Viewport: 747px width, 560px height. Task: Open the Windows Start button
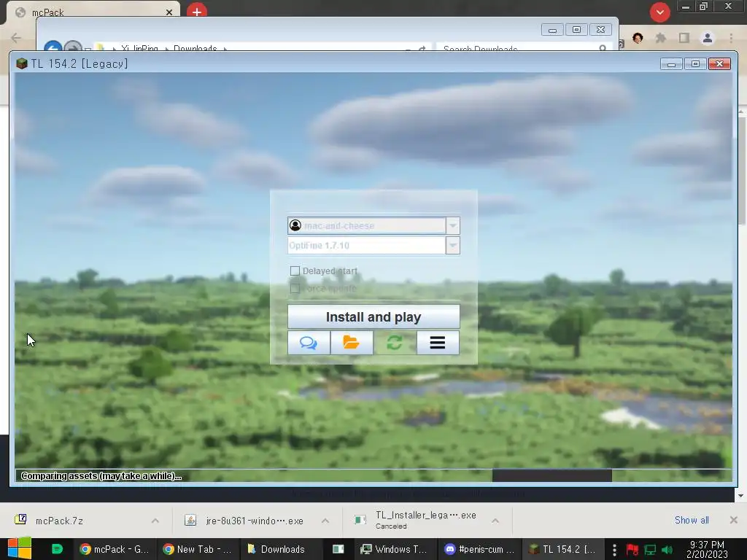(20, 549)
